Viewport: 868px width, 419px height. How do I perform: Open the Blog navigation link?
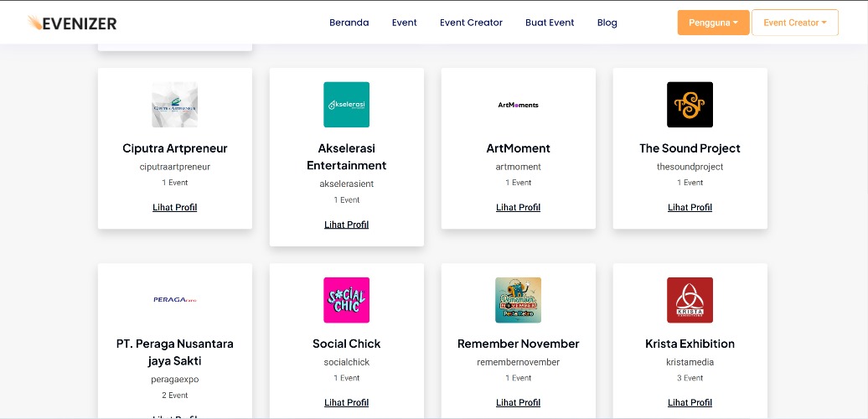[607, 23]
